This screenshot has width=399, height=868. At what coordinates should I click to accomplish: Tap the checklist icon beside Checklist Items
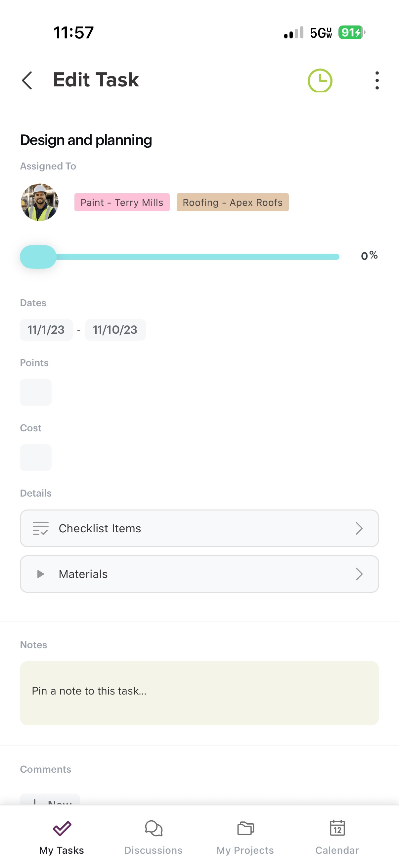(x=40, y=528)
